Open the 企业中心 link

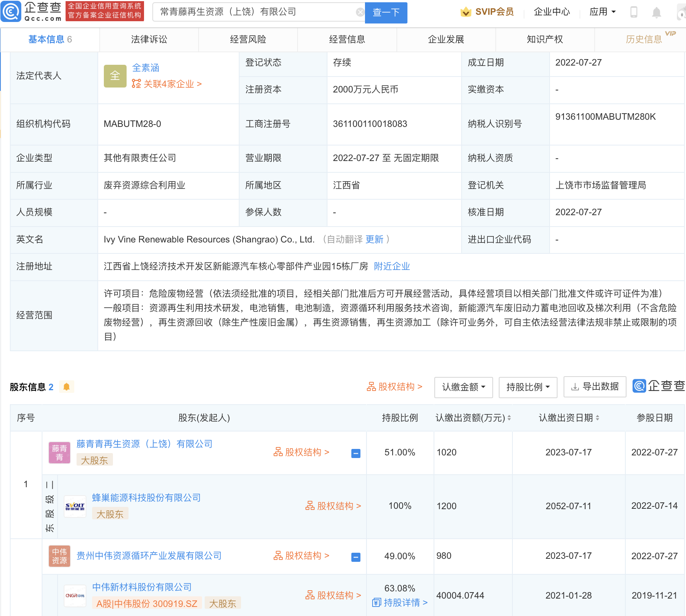552,12
